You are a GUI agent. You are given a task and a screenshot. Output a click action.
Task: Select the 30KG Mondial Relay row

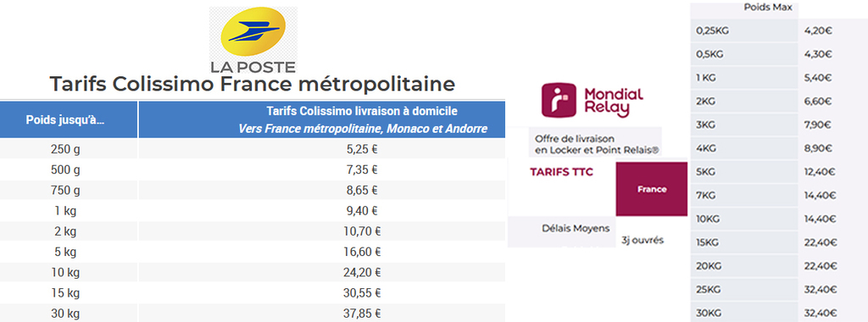pyautogui.click(x=779, y=313)
